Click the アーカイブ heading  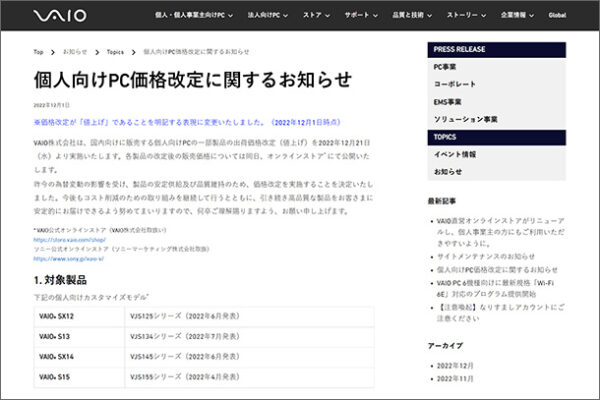445,346
